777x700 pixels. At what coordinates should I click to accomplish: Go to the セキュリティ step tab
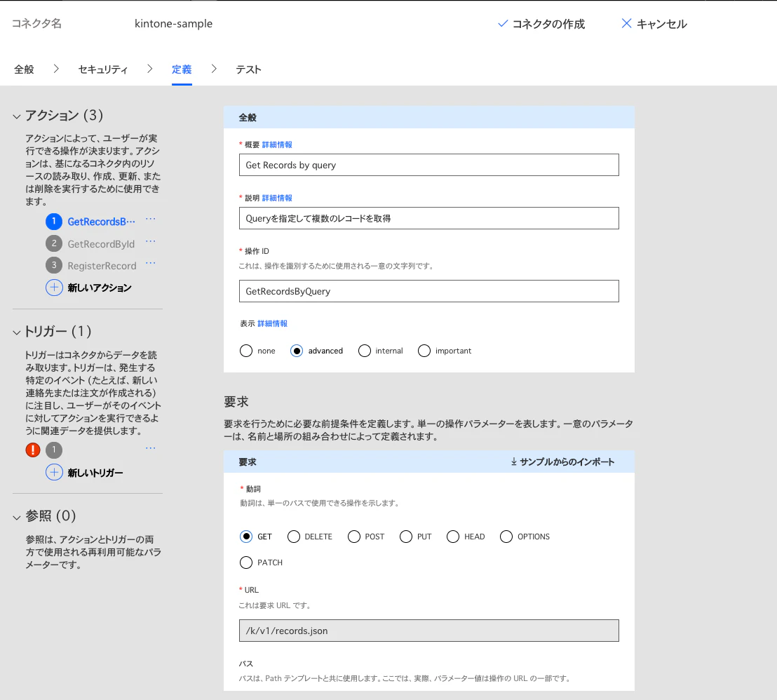(103, 69)
